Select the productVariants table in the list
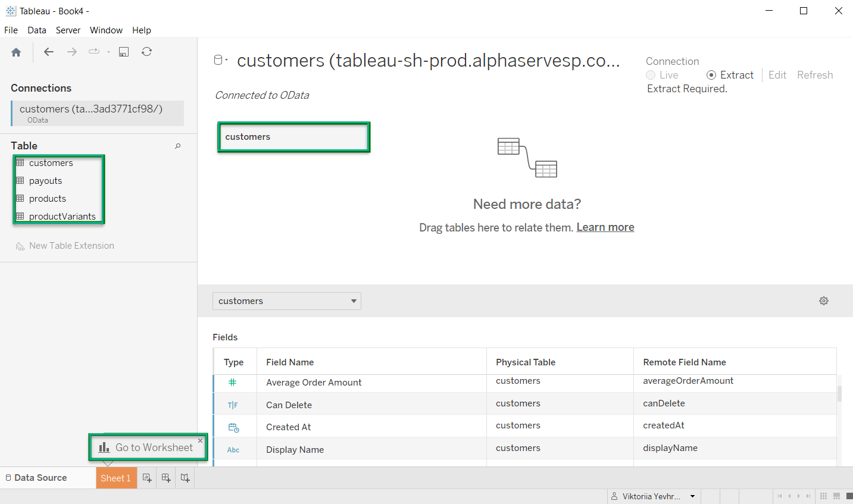The height and width of the screenshot is (504, 853). coord(62,217)
